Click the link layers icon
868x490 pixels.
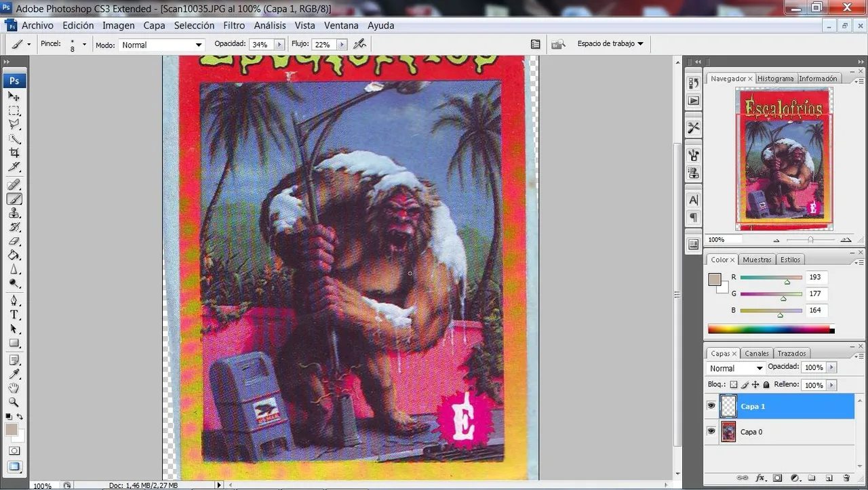(743, 478)
